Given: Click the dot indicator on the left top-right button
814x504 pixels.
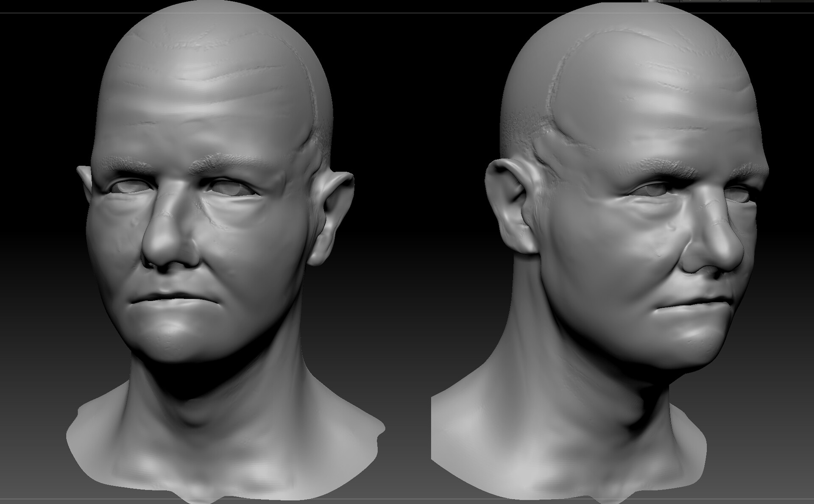Looking at the screenshot, I should coord(690,1).
